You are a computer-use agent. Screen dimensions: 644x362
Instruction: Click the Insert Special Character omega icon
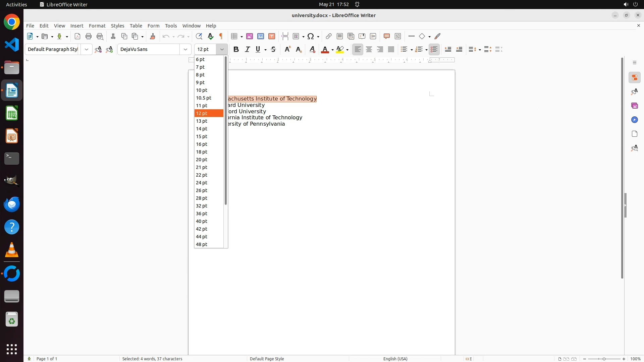click(311, 36)
